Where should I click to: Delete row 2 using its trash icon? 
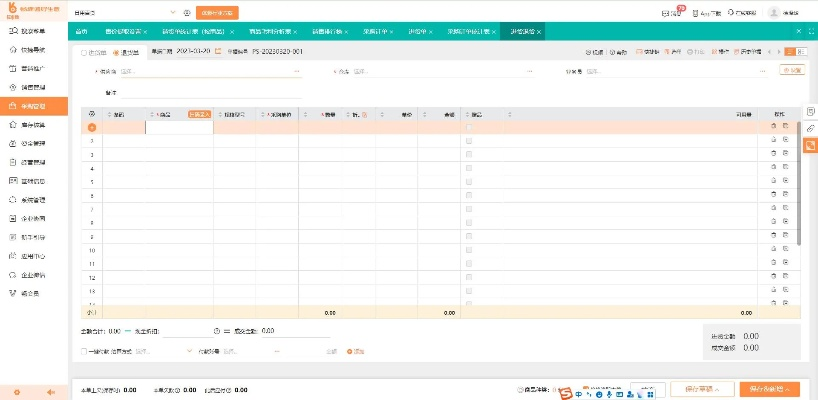click(774, 139)
